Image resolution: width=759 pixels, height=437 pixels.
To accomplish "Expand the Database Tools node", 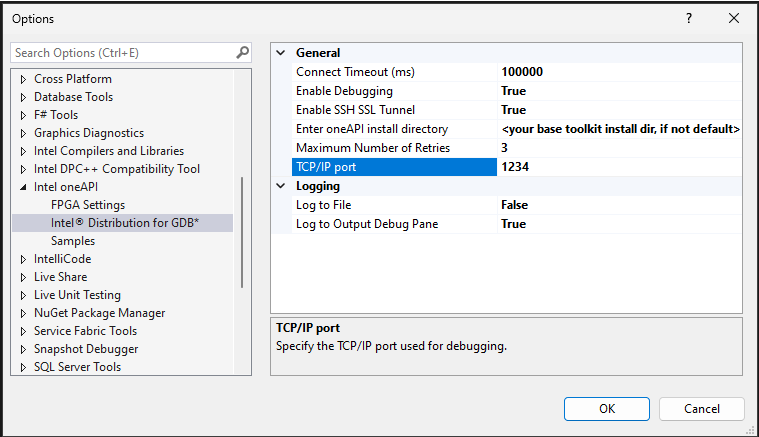I will (24, 97).
